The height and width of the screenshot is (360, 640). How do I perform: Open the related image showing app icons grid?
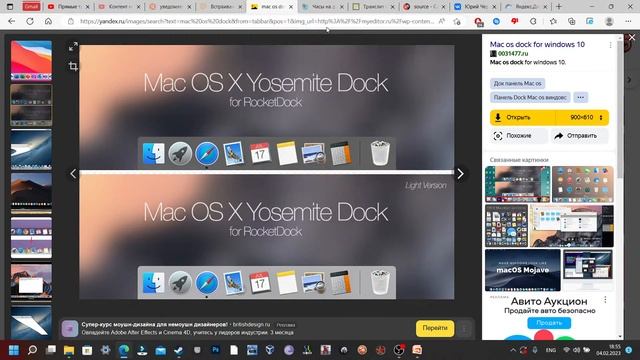pyautogui.click(x=582, y=184)
